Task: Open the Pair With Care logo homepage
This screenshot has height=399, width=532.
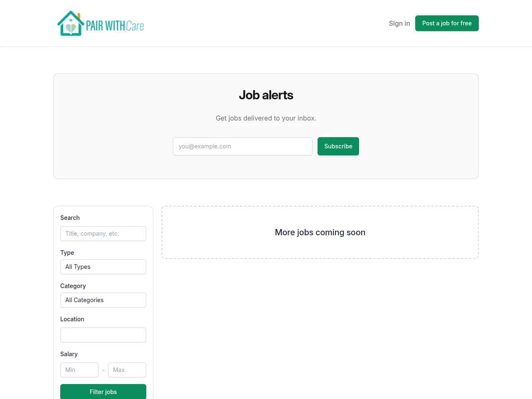Action: (x=101, y=23)
